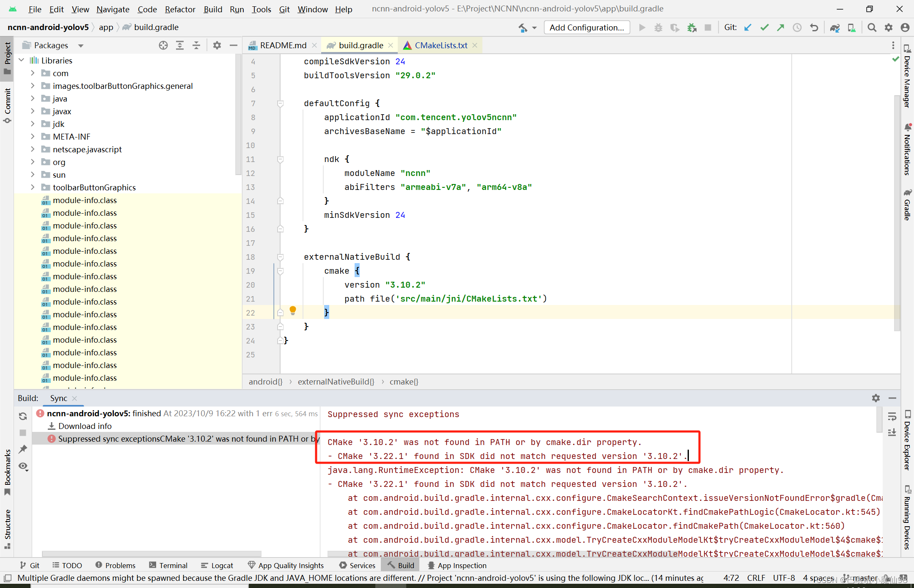914x588 pixels.
Task: Open Device Manager toolbar icon
Action: point(851,28)
